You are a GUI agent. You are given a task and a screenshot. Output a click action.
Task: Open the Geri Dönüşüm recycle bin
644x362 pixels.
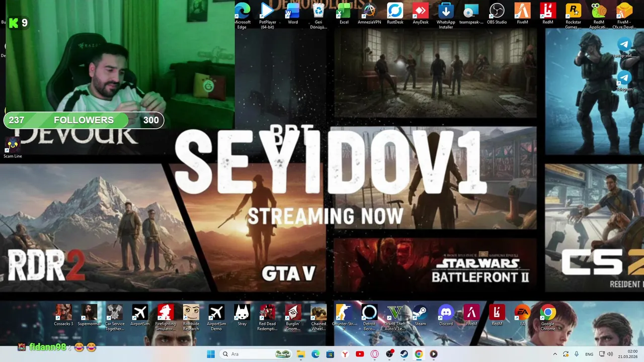tap(318, 15)
